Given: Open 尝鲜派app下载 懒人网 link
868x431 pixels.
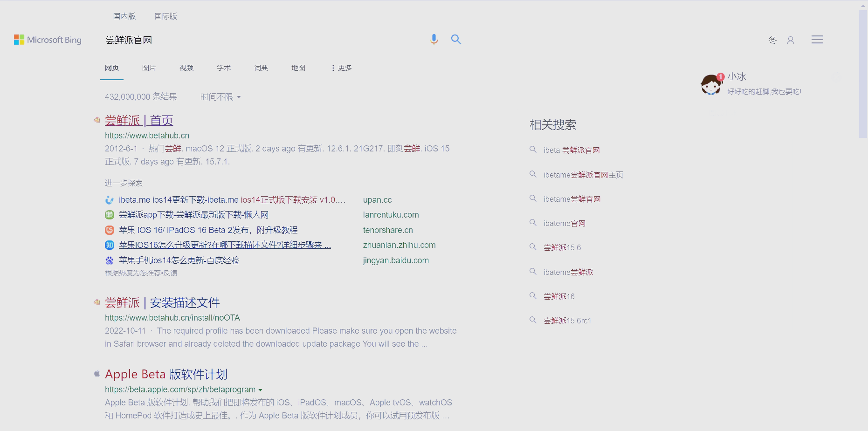Looking at the screenshot, I should coord(193,215).
